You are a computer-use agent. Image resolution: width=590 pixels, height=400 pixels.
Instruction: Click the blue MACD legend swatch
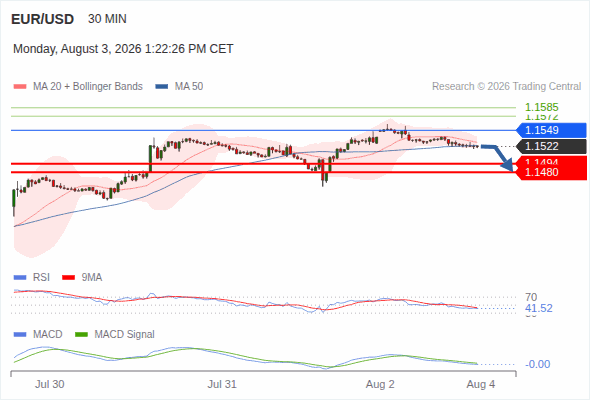(x=20, y=335)
